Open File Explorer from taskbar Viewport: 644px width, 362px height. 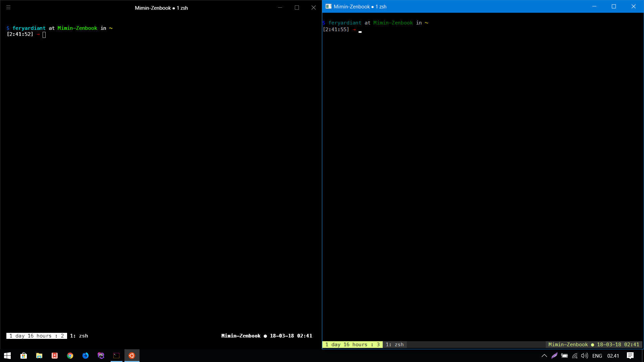(x=39, y=356)
